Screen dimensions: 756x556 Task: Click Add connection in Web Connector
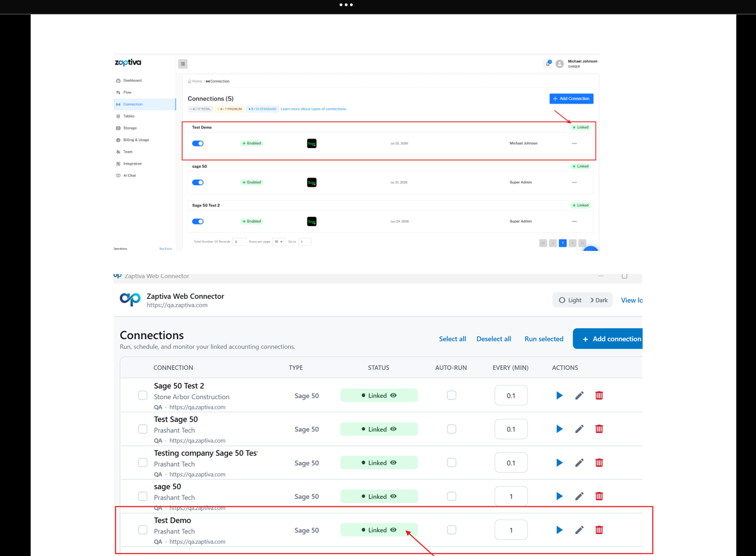[608, 339]
